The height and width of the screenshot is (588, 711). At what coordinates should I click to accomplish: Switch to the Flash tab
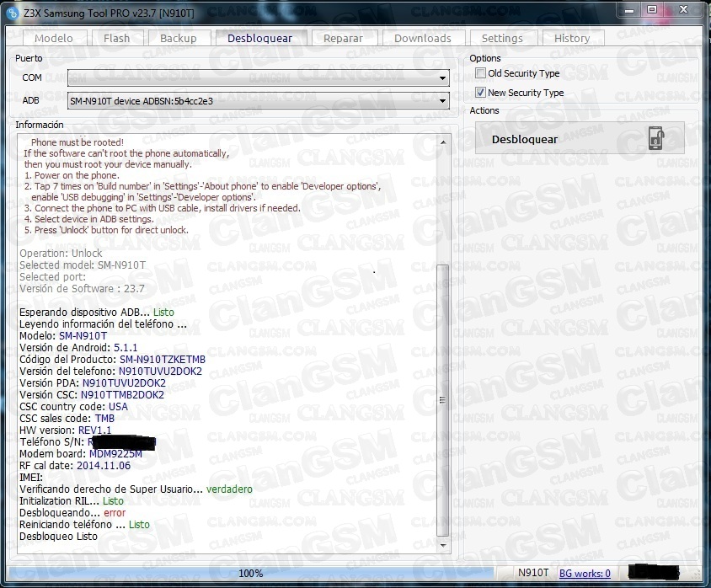[116, 38]
